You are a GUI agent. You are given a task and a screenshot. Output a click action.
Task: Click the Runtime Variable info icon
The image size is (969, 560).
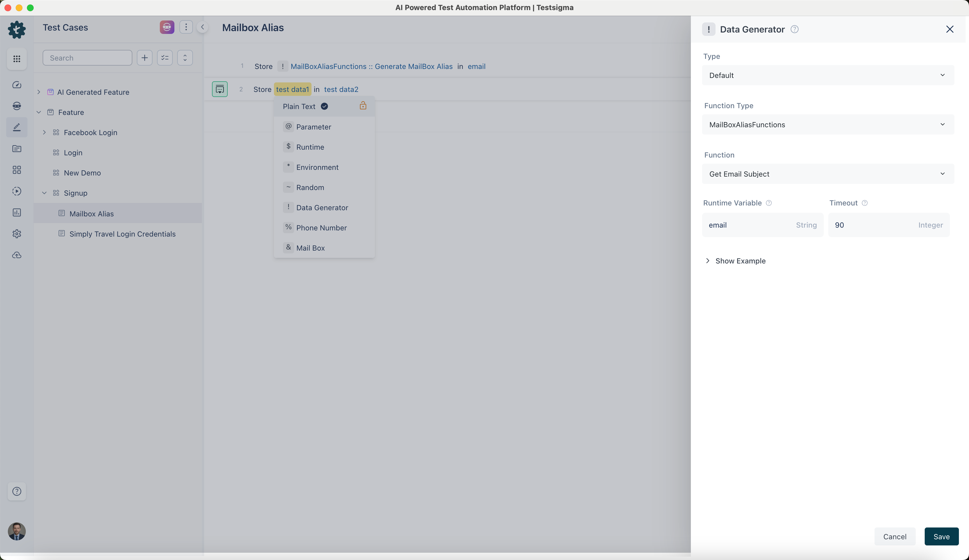[x=769, y=203]
